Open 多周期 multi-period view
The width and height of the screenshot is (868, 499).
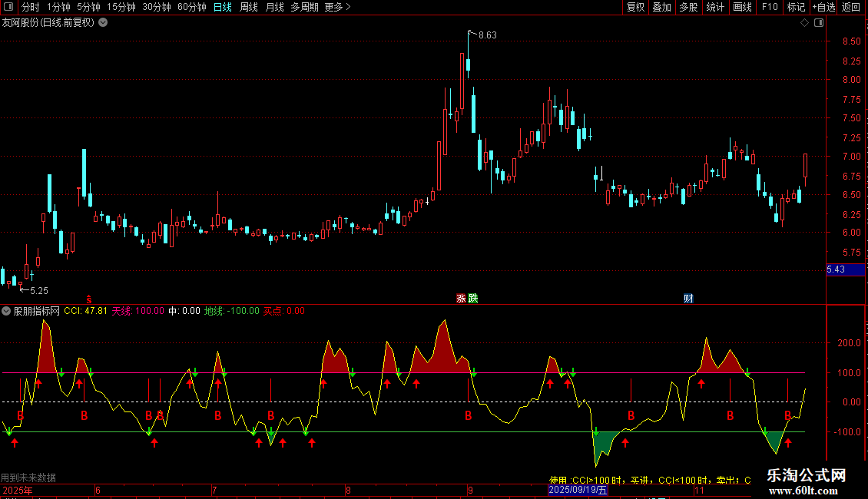point(304,7)
